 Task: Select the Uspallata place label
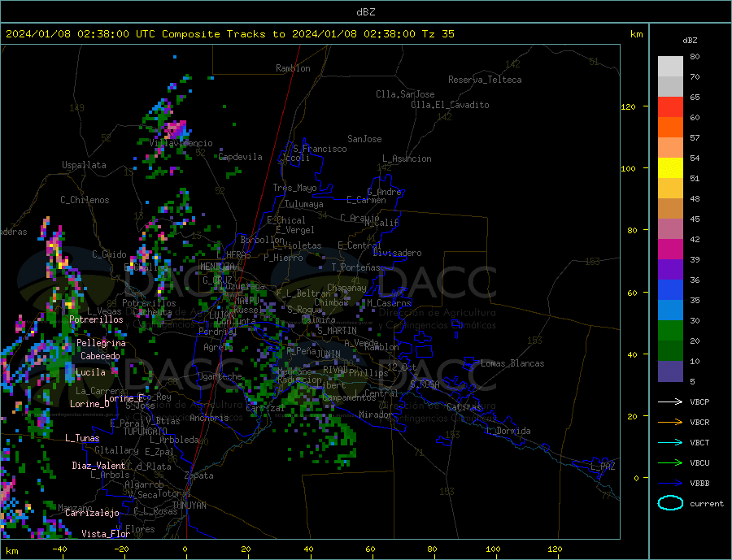tap(84, 165)
